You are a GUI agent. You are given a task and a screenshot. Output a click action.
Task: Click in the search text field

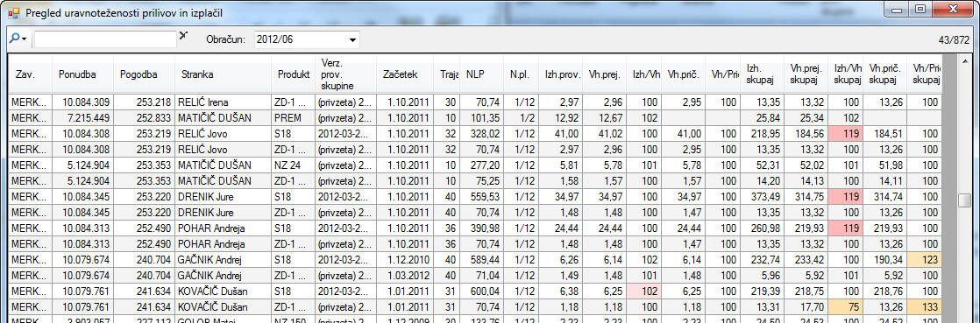tap(105, 39)
